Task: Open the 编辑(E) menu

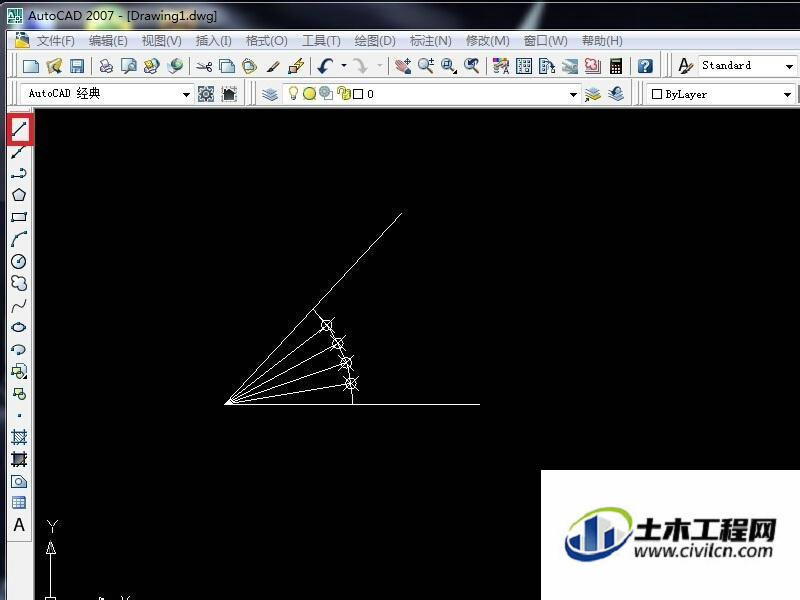Action: 108,41
